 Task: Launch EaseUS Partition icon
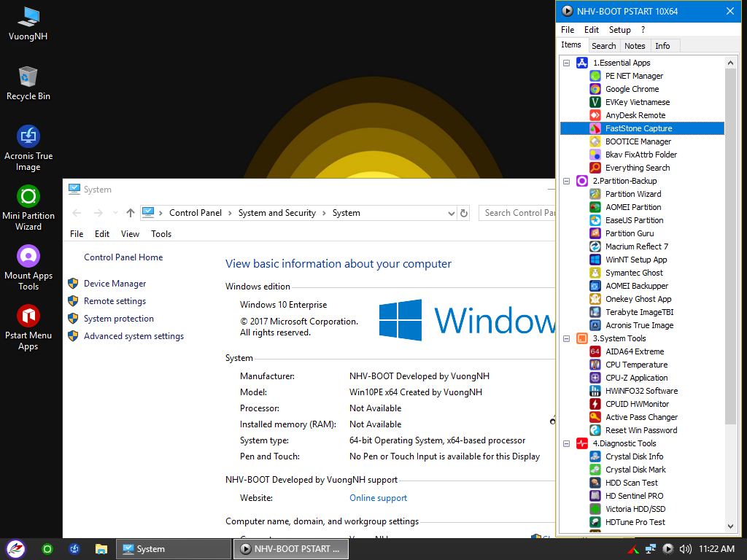click(595, 220)
